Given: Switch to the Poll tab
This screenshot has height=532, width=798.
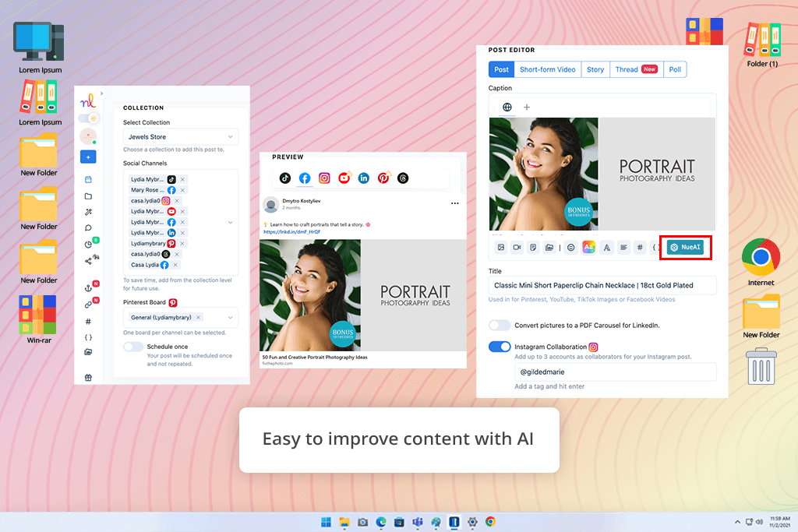Looking at the screenshot, I should 675,69.
